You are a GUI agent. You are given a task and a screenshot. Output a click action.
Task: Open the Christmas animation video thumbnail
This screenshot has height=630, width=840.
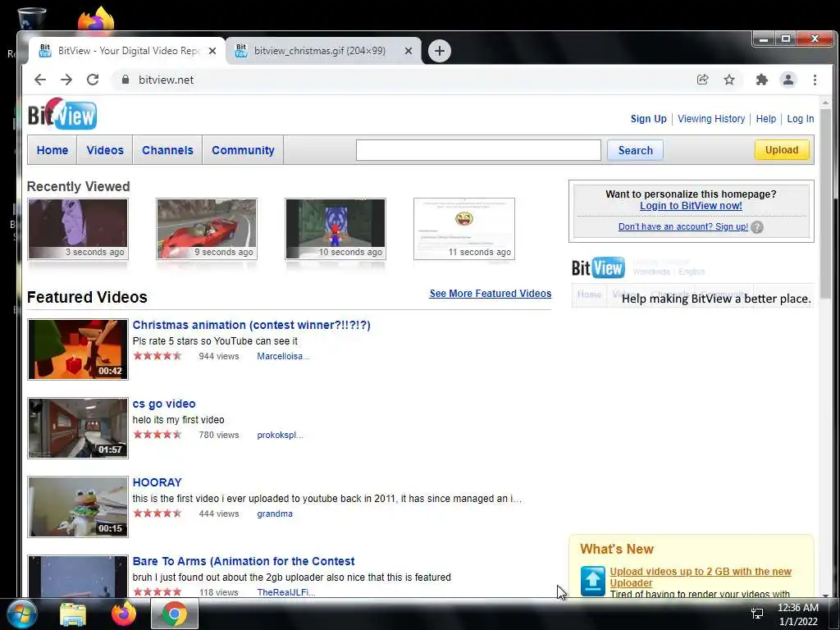pos(78,349)
